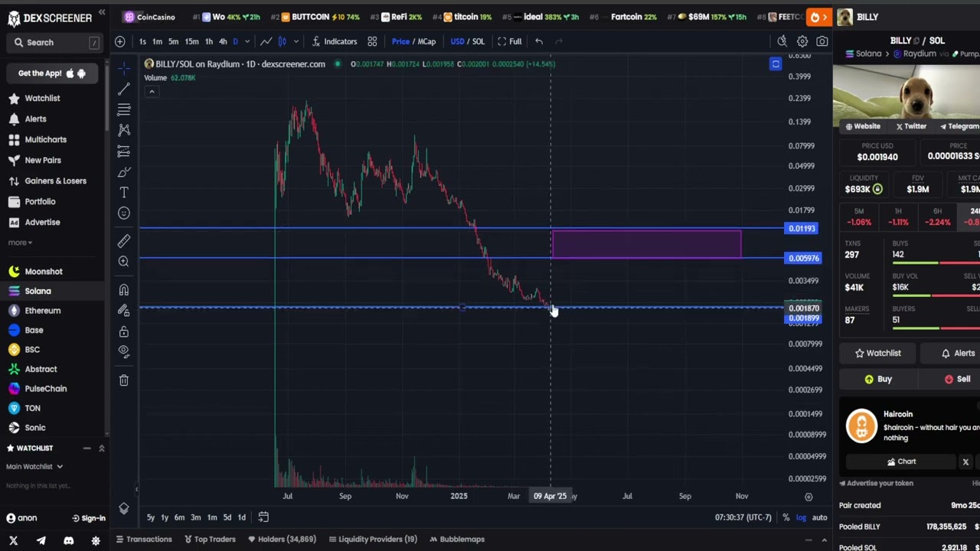Set the chart interval to 4h
Screen dimensions: 980x551
(223, 41)
